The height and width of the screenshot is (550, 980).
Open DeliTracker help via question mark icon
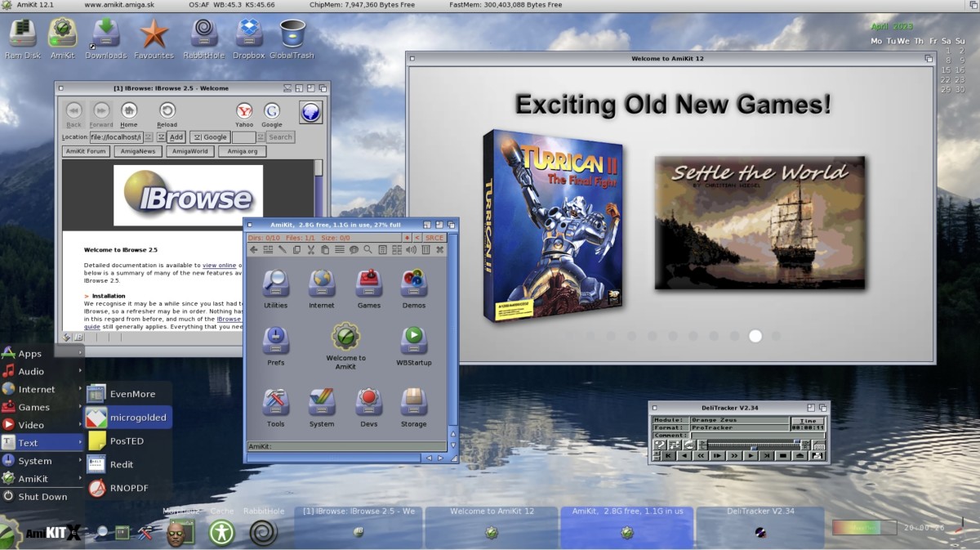pos(660,445)
